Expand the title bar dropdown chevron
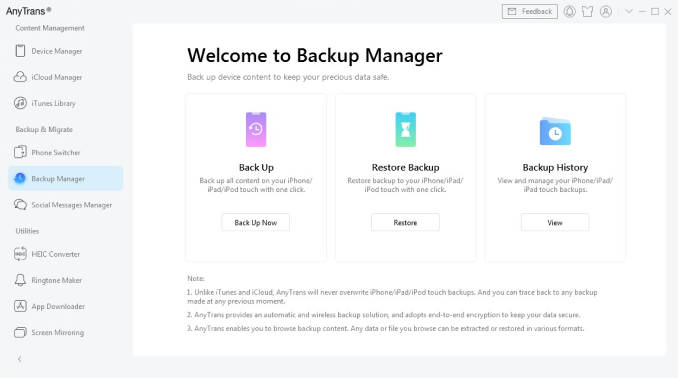Screen dimensions: 678x378 click(x=629, y=12)
